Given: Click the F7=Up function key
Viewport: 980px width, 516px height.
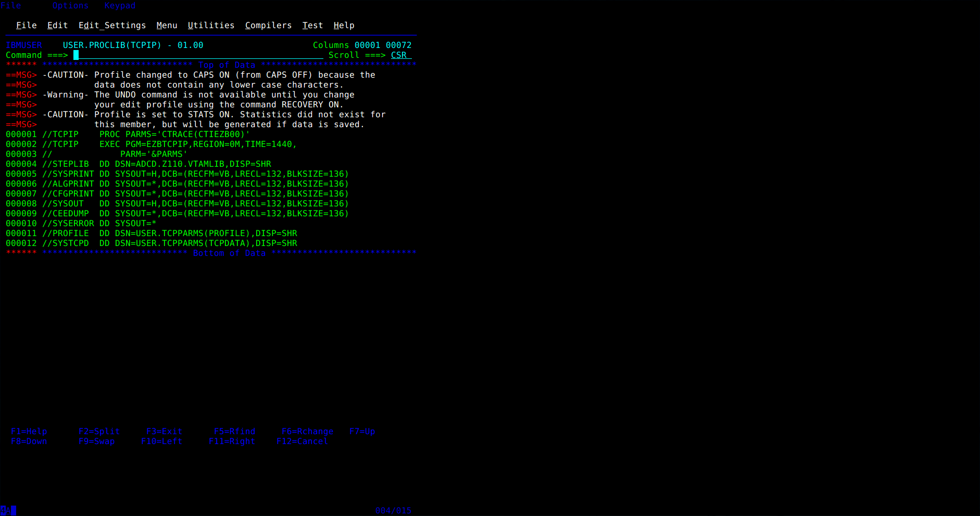Looking at the screenshot, I should [x=362, y=431].
